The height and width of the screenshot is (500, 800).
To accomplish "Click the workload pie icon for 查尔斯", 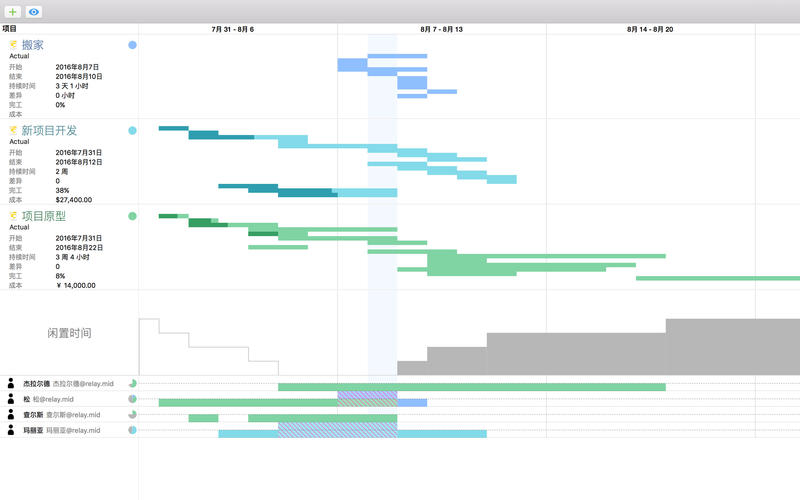I will coord(132,414).
